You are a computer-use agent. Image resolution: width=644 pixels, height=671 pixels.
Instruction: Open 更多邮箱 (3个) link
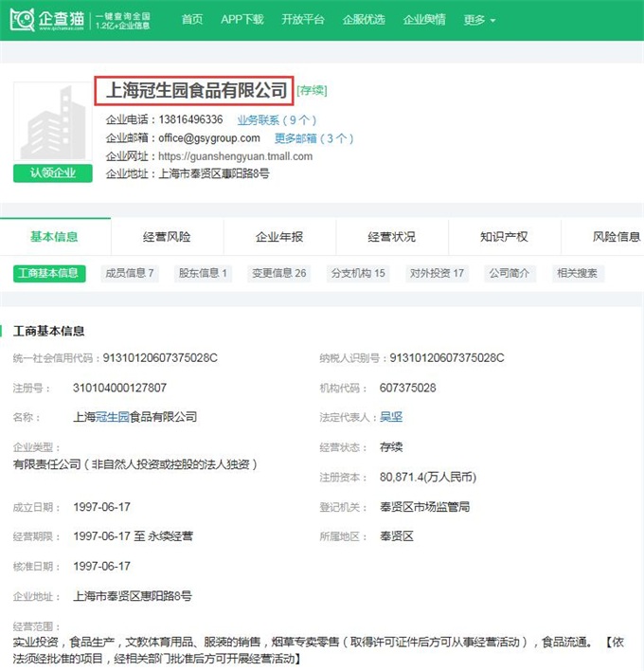point(313,138)
